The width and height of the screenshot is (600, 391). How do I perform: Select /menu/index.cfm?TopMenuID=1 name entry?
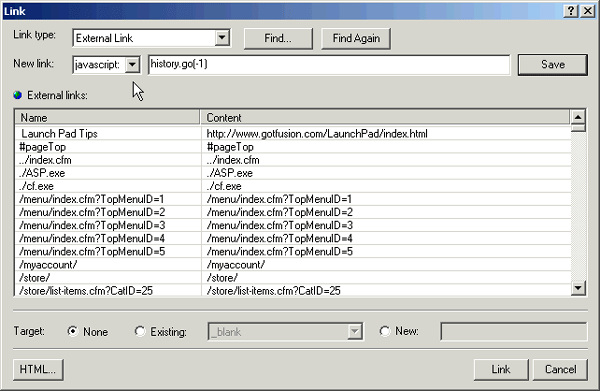pyautogui.click(x=108, y=199)
